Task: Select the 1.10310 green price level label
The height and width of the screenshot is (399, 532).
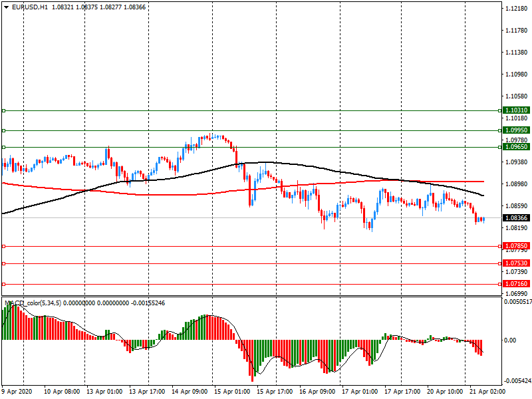Action: [517, 110]
